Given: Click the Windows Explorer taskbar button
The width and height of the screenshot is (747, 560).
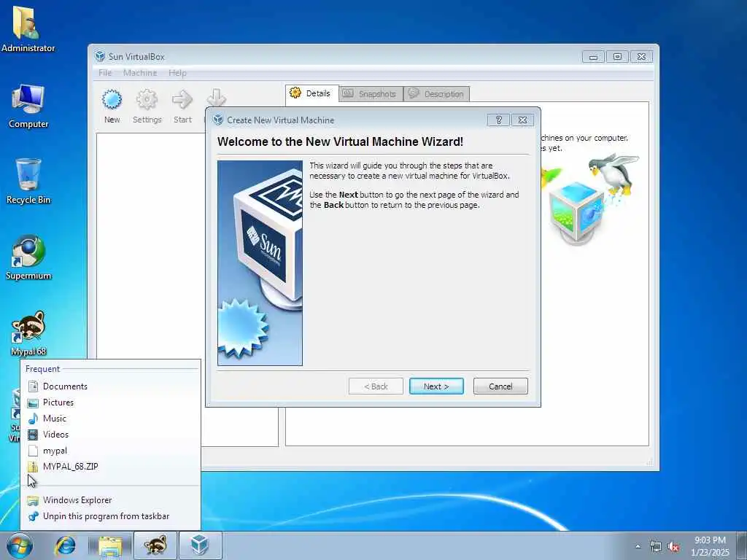Looking at the screenshot, I should coord(110,545).
